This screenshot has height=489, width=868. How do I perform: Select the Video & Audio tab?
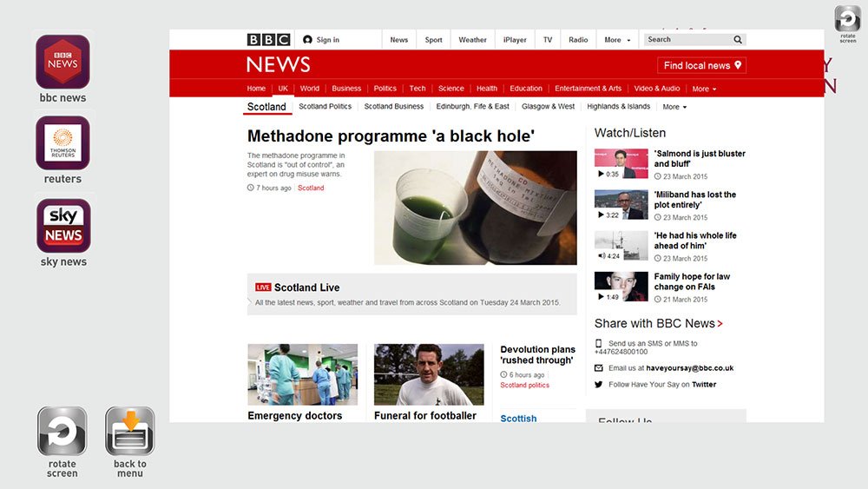(x=656, y=89)
